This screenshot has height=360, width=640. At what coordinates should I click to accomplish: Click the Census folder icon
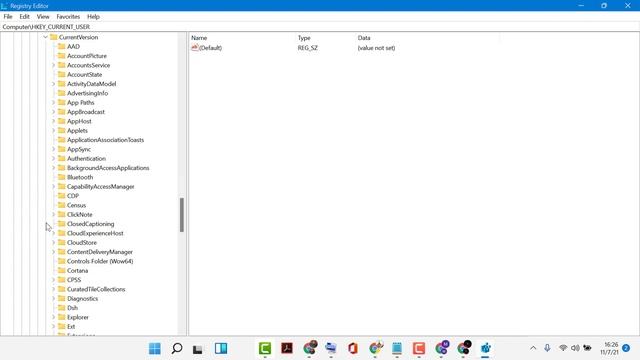(62, 205)
